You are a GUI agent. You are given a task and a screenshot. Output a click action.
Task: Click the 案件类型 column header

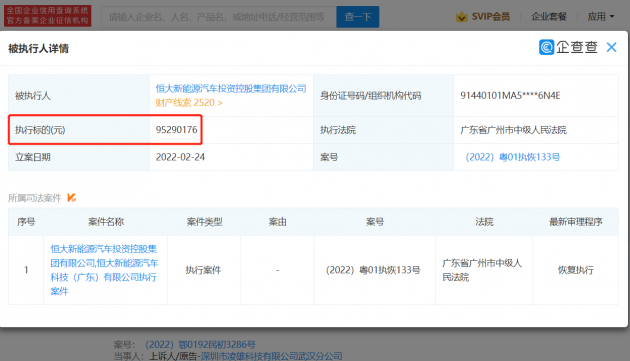(204, 222)
